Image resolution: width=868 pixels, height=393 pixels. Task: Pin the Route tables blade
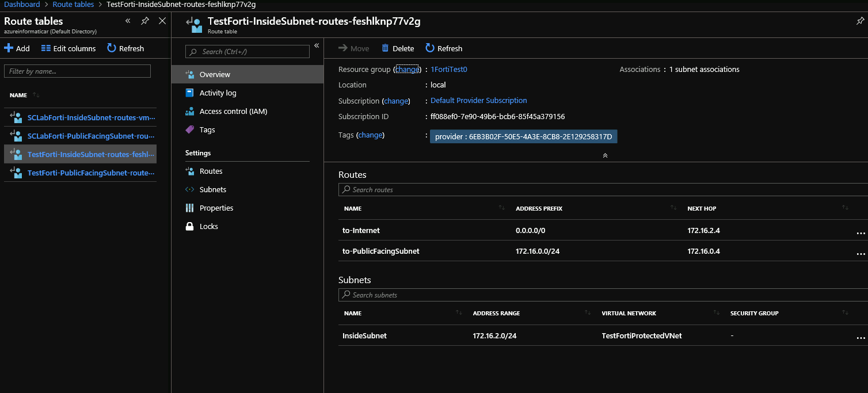pos(145,21)
